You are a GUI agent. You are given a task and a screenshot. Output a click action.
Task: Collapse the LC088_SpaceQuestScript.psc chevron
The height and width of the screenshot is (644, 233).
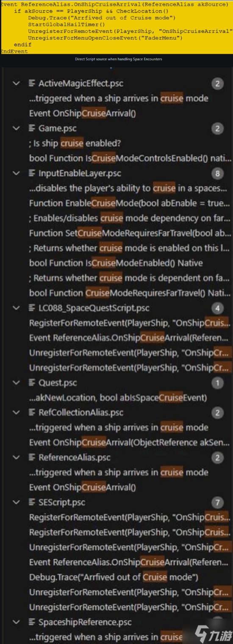pyautogui.click(x=17, y=308)
